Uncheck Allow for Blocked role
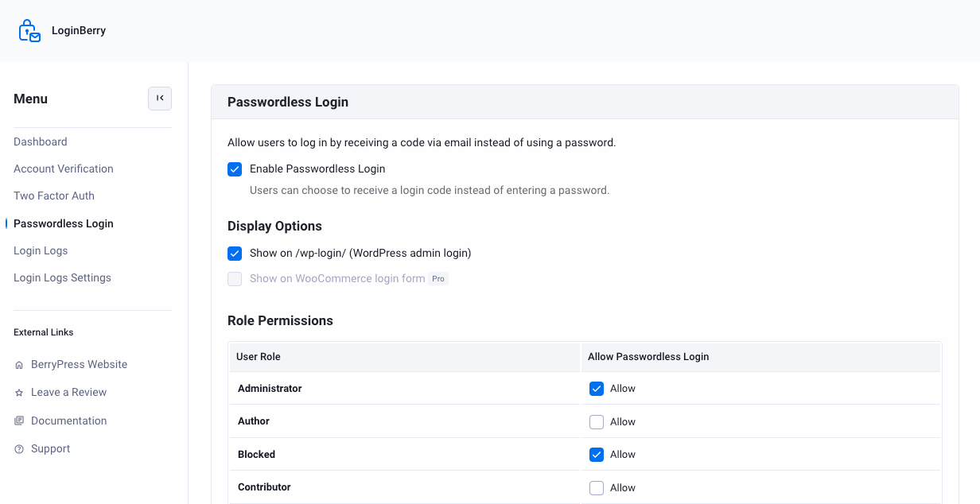This screenshot has height=504, width=980. pyautogui.click(x=597, y=455)
